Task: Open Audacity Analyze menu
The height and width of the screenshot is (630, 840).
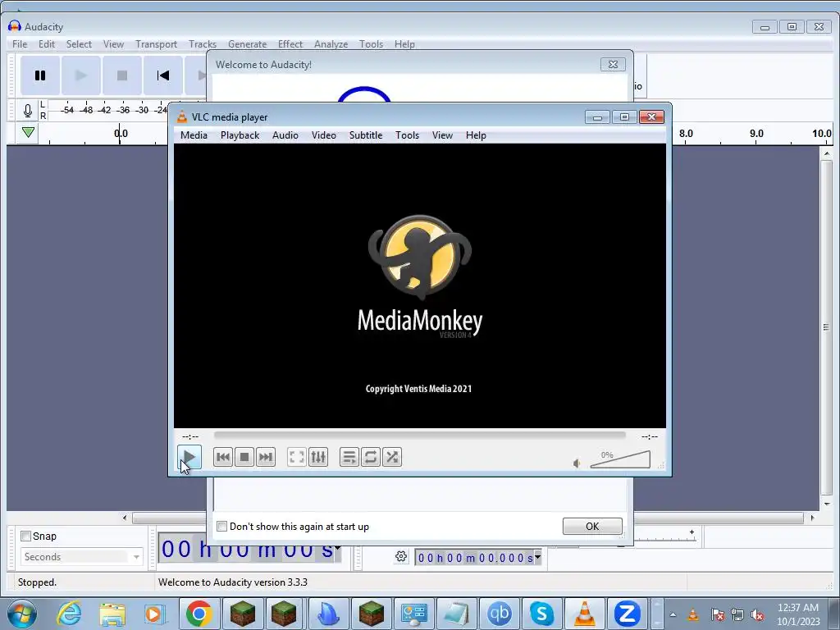Action: [x=331, y=44]
